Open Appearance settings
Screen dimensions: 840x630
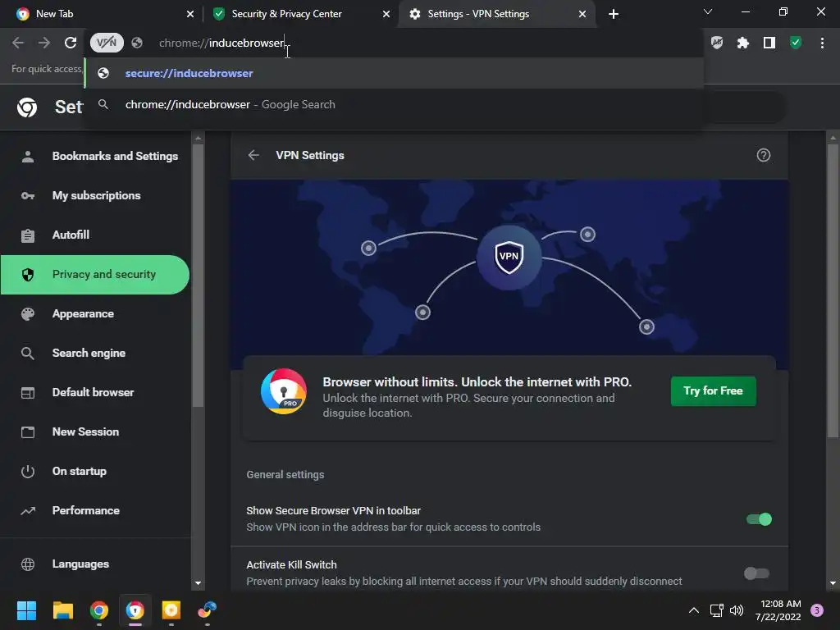pos(95,314)
